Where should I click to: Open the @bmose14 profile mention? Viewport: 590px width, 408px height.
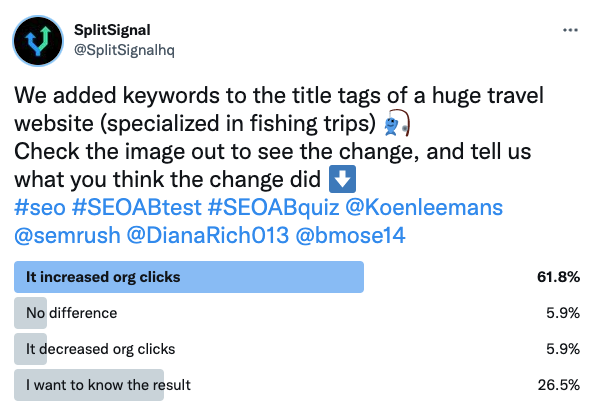(350, 236)
